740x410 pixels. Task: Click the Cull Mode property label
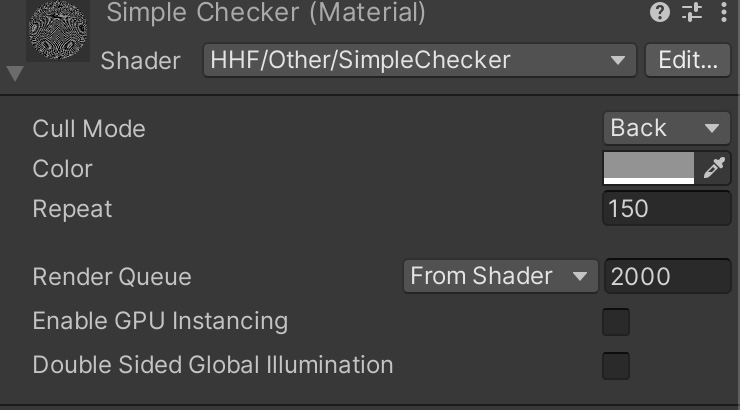(89, 129)
